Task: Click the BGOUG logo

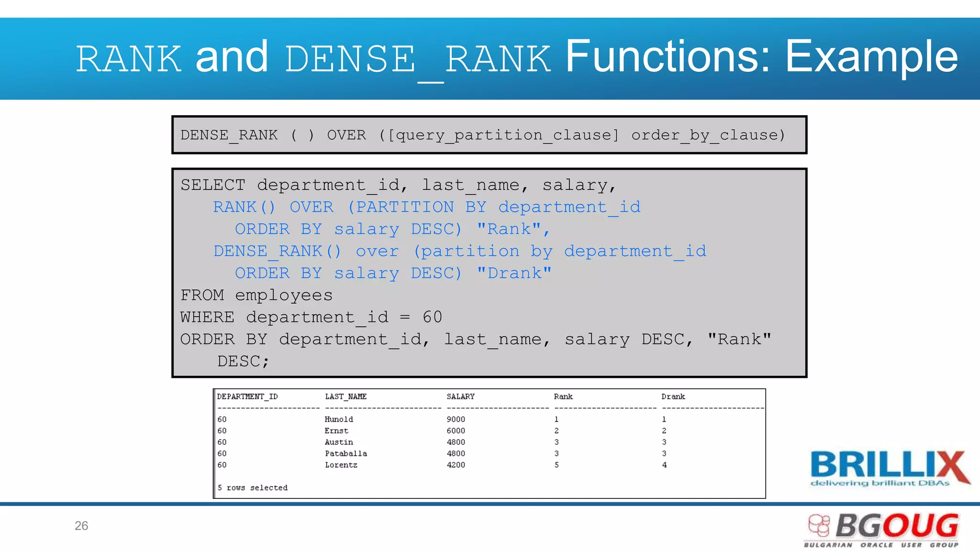Action: [x=882, y=530]
